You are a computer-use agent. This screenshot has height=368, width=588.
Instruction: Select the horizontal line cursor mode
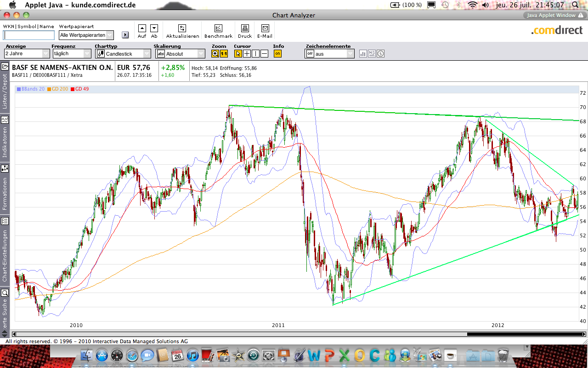pyautogui.click(x=264, y=53)
